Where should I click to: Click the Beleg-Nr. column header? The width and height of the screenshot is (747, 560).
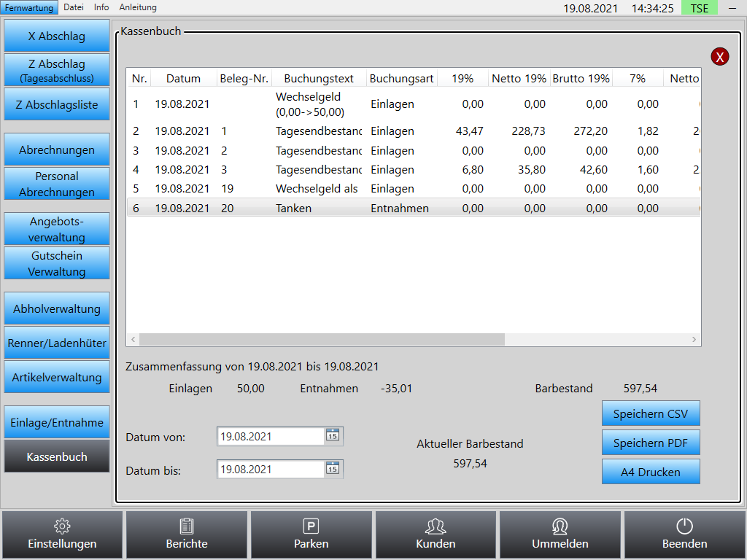click(244, 79)
